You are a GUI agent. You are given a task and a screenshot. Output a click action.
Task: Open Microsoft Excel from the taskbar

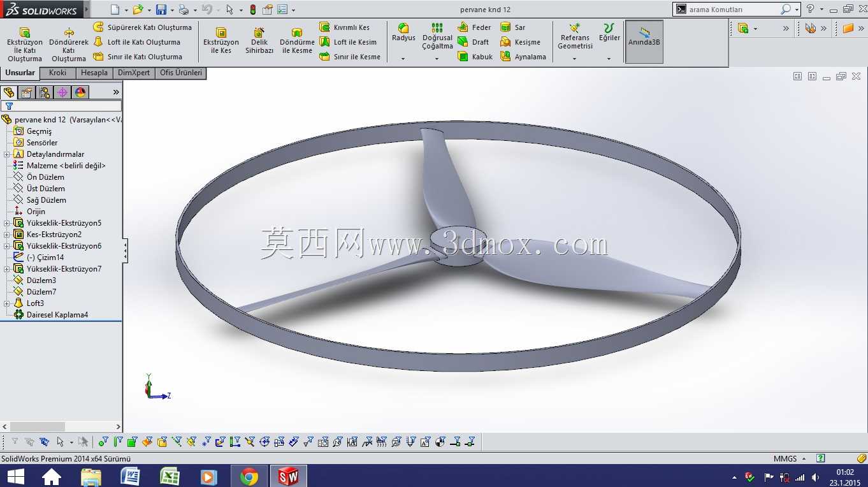pos(170,476)
